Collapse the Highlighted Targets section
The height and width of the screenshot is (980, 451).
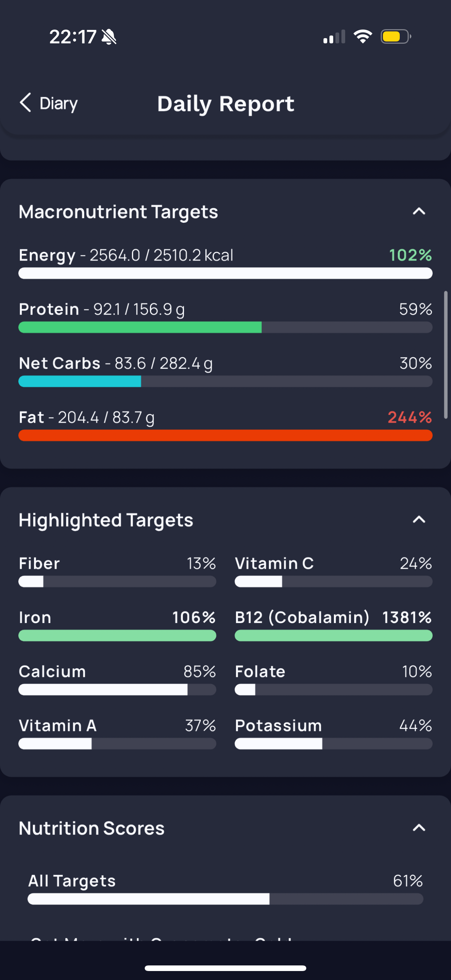coord(418,519)
